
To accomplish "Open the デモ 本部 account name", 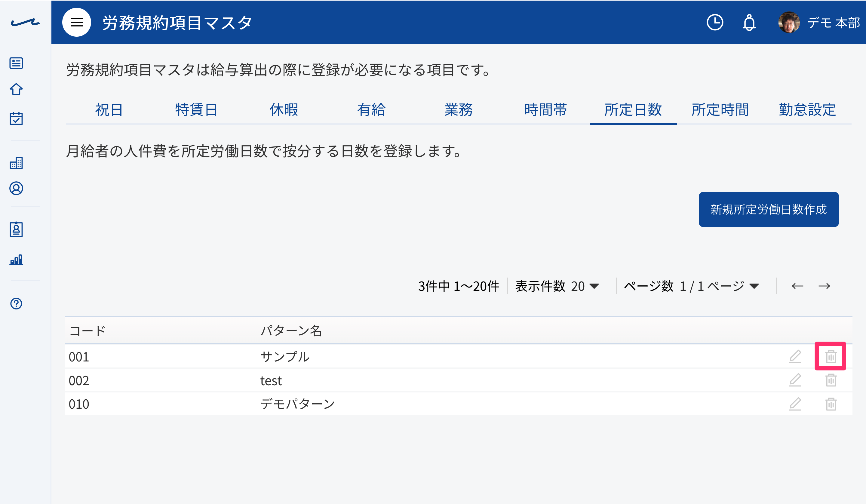I will pos(833,23).
